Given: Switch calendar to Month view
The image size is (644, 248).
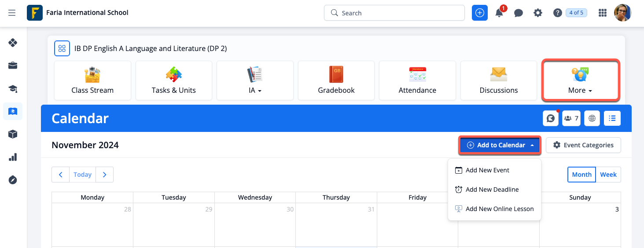Looking at the screenshot, I should tap(581, 175).
